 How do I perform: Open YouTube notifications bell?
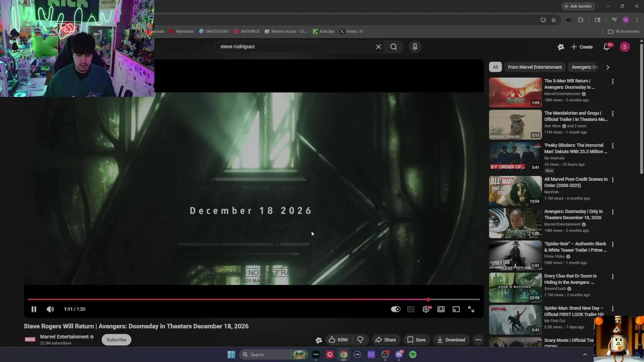[607, 47]
